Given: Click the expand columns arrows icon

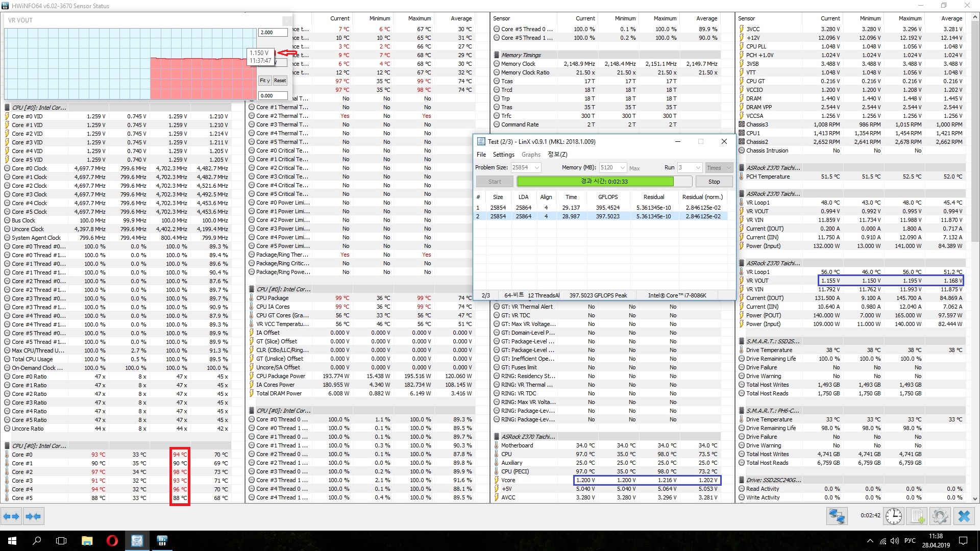Looking at the screenshot, I should click(x=11, y=516).
